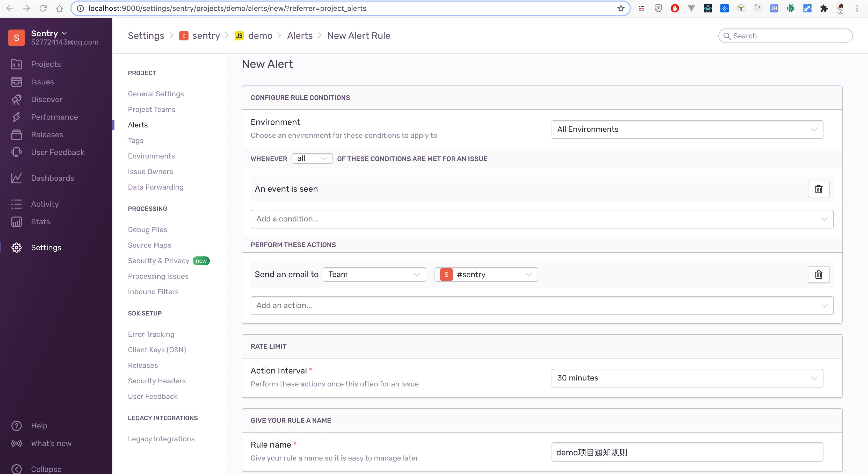Click the Rule name input field
The width and height of the screenshot is (868, 474).
click(687, 452)
